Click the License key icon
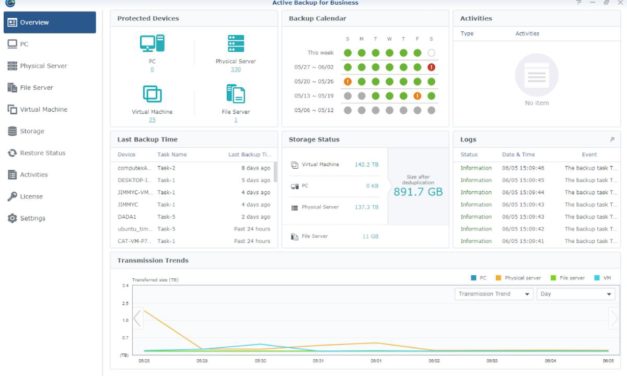Viewport: 627px width, 376px height. (x=12, y=196)
